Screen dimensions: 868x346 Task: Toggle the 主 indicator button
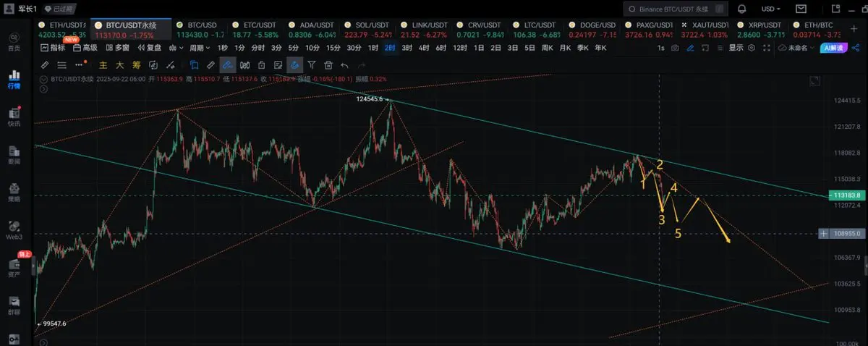click(x=102, y=64)
